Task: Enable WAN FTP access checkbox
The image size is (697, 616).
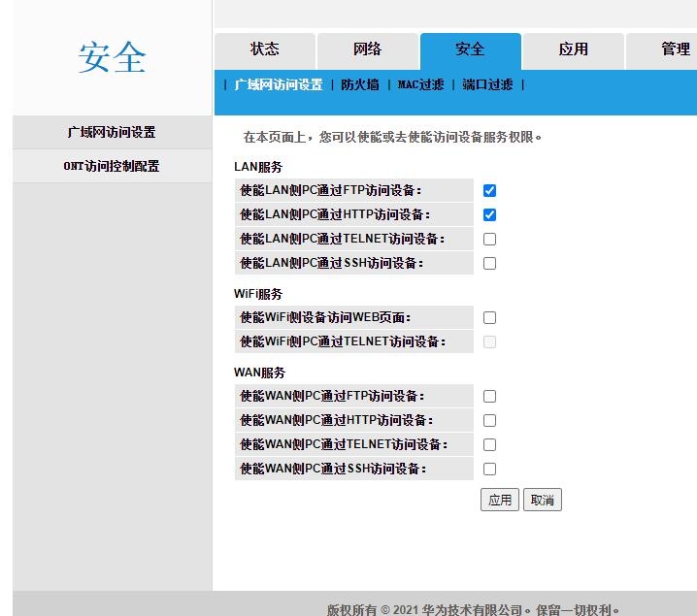Action: (489, 397)
